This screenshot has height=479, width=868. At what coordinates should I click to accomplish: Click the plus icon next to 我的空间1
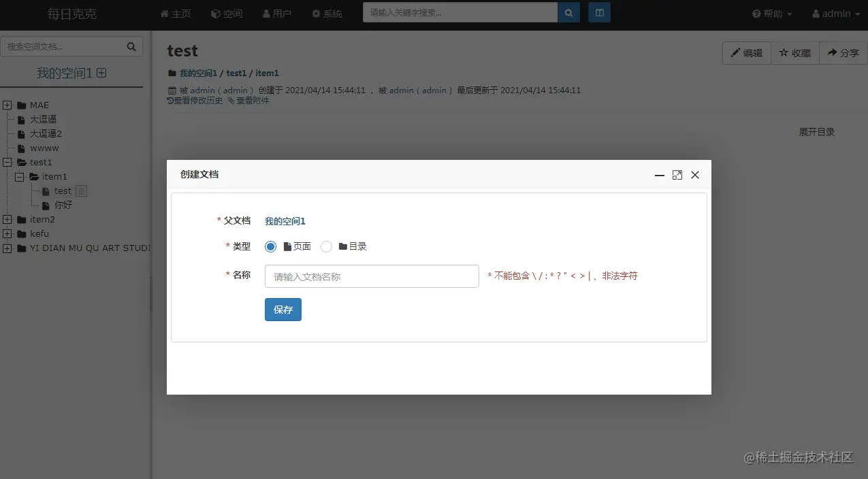101,73
